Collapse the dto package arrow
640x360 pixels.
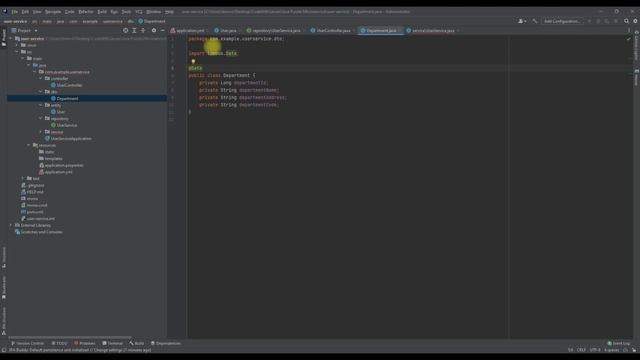point(40,92)
